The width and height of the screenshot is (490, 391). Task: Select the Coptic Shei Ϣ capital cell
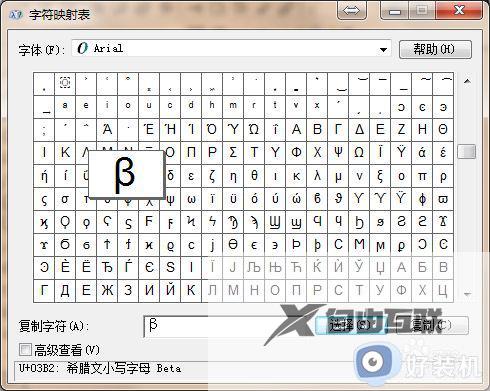275,222
